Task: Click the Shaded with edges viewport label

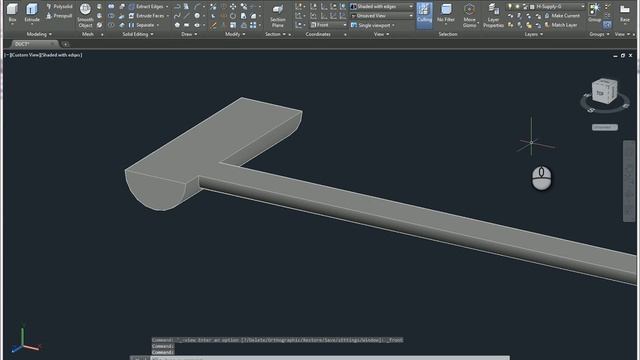Action: click(x=61, y=55)
